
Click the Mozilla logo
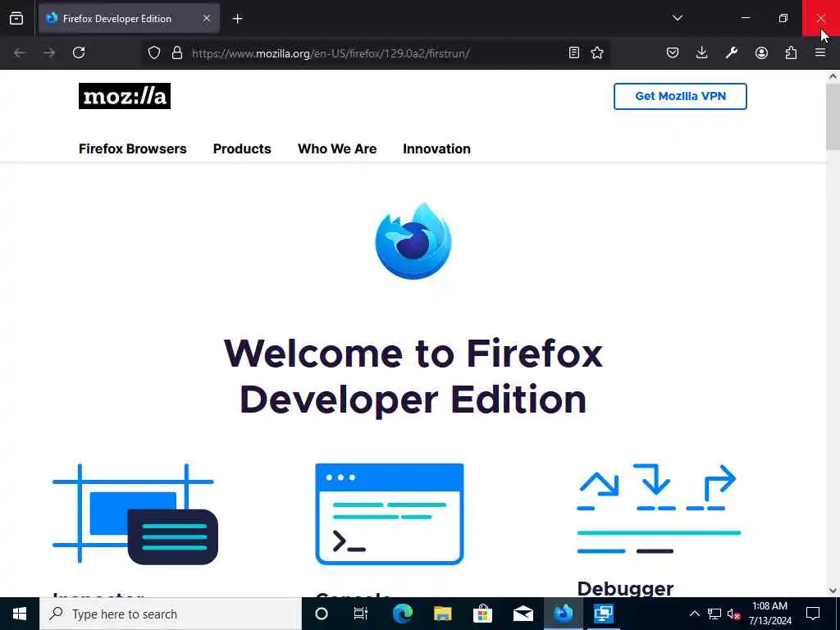coord(125,96)
